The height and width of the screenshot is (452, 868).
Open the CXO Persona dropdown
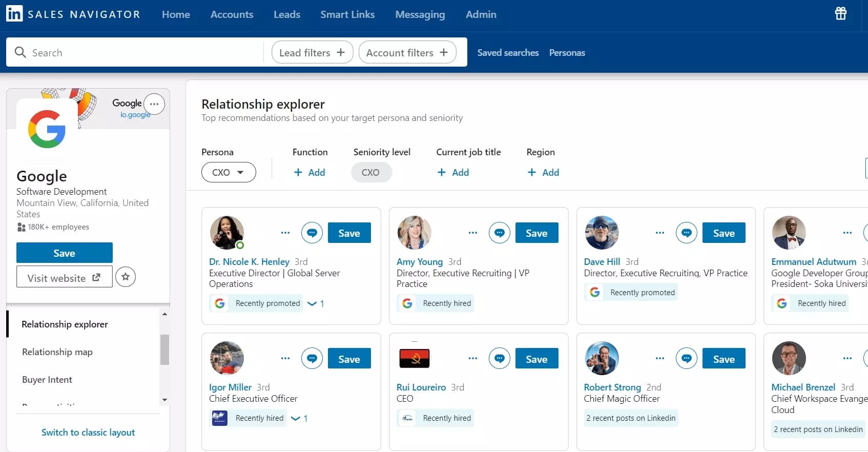pyautogui.click(x=229, y=172)
